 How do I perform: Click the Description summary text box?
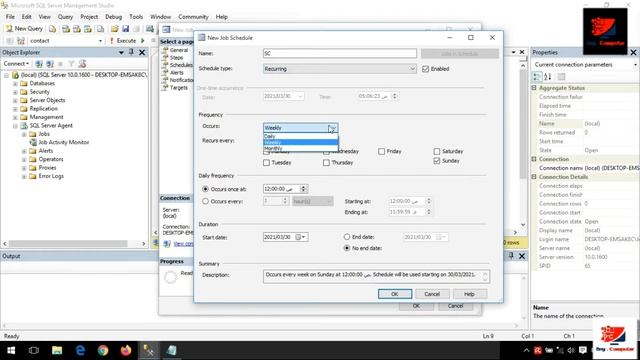pos(376,276)
